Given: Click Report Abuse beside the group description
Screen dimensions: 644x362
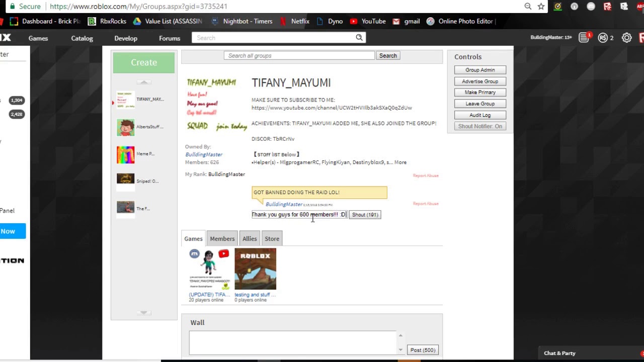Looking at the screenshot, I should [426, 175].
